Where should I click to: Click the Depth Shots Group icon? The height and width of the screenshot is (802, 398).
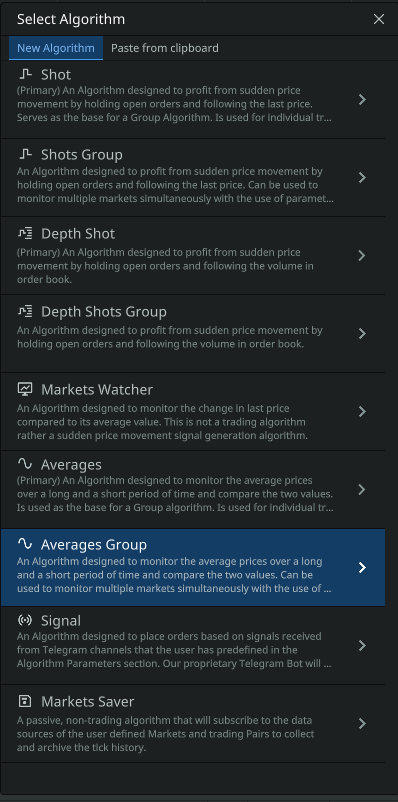point(25,311)
